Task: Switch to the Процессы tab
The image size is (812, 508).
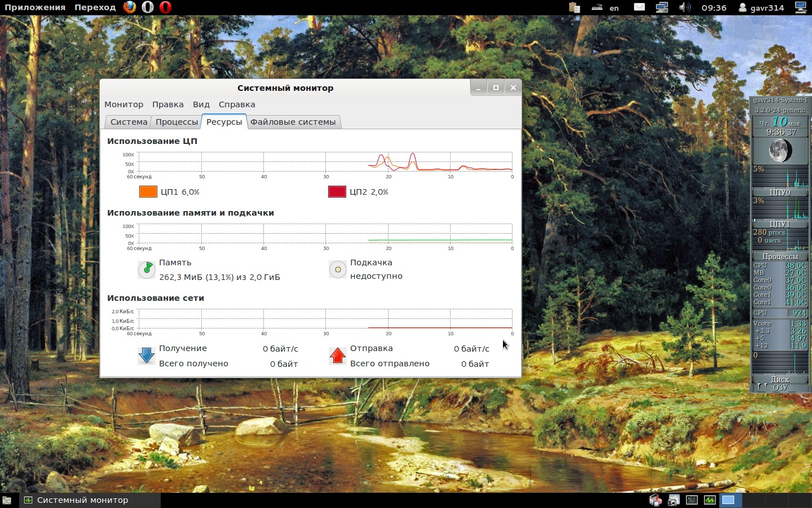Action: [x=176, y=122]
